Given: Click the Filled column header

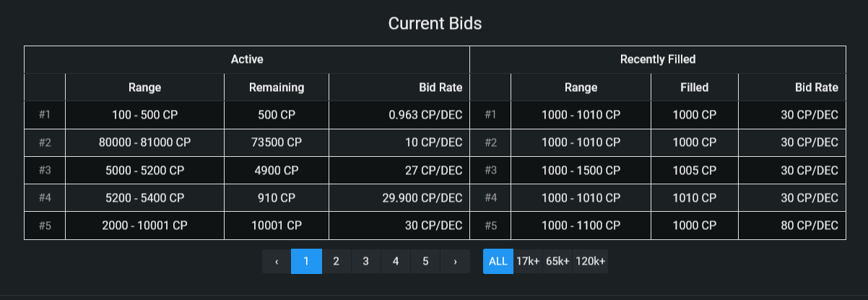Looking at the screenshot, I should pos(695,87).
